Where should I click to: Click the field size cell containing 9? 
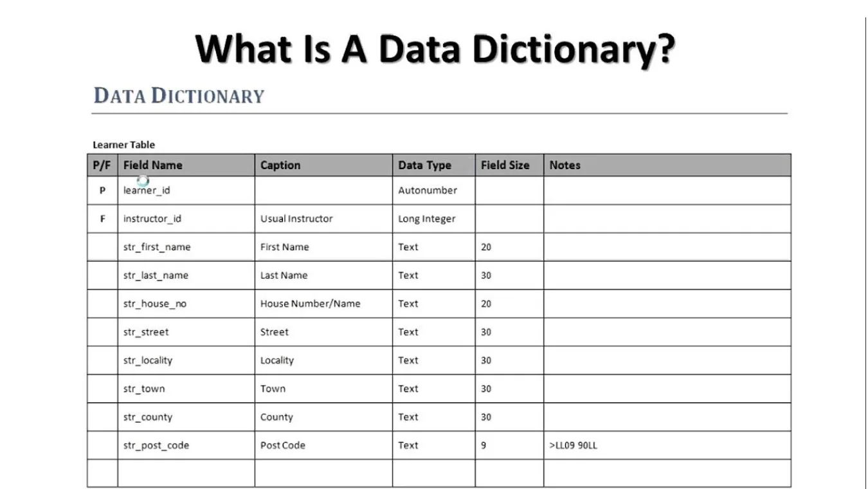pyautogui.click(x=484, y=445)
